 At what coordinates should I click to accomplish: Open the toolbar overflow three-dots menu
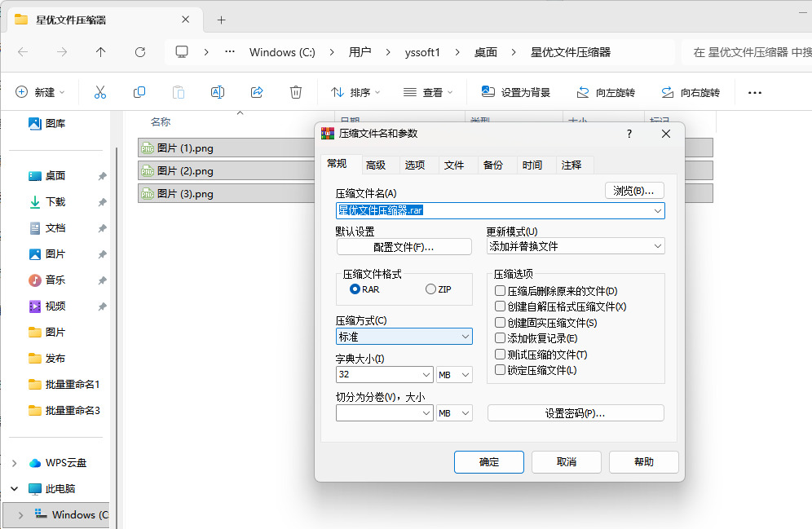click(x=754, y=93)
